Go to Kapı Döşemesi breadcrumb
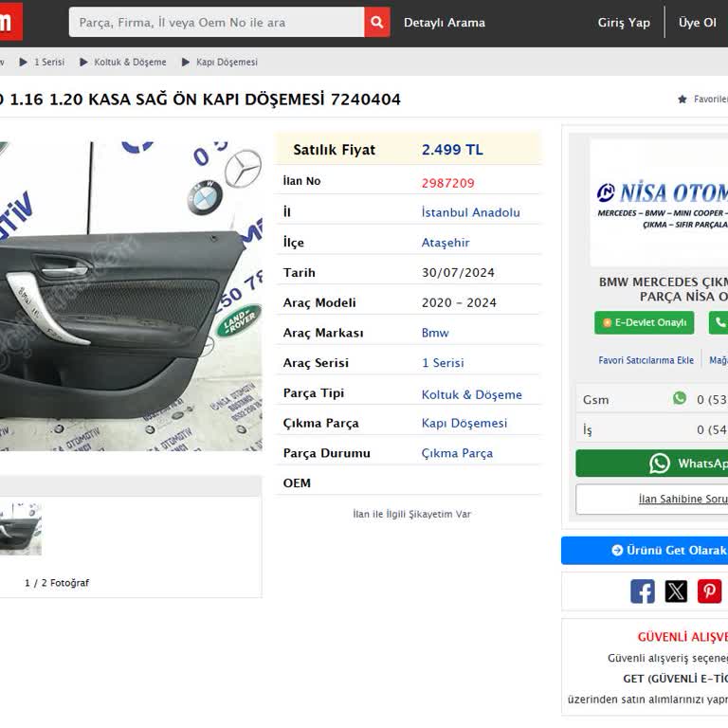This screenshot has height=728, width=728. tap(227, 62)
